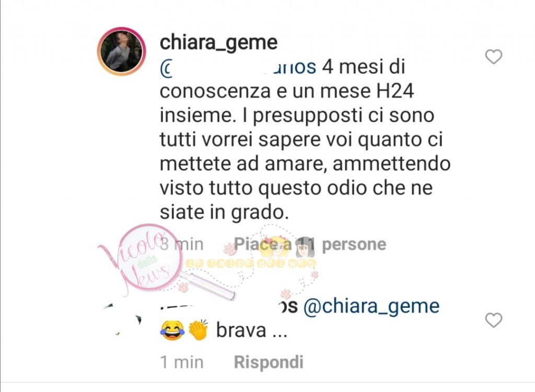Open the partly hidden mention ending in 'anos'
This screenshot has width=535, height=392.
coord(238,67)
